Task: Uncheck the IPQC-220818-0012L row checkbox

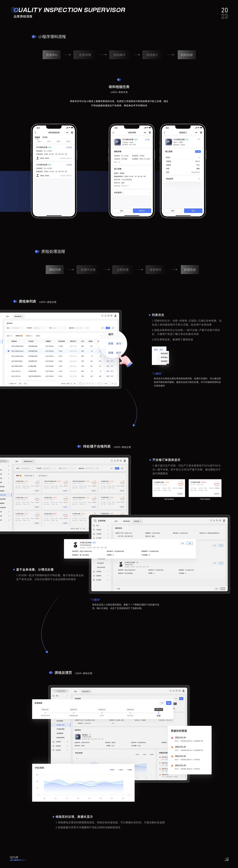Action: point(8,351)
